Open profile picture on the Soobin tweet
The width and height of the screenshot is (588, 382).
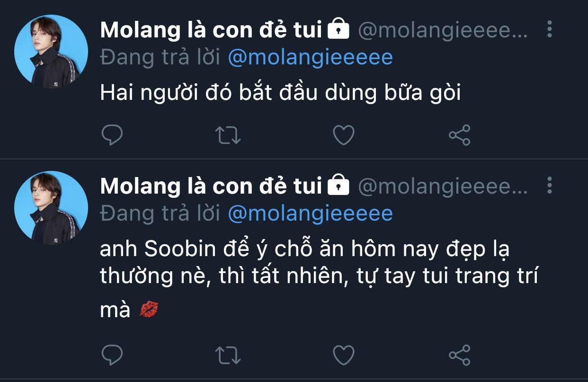(x=51, y=208)
